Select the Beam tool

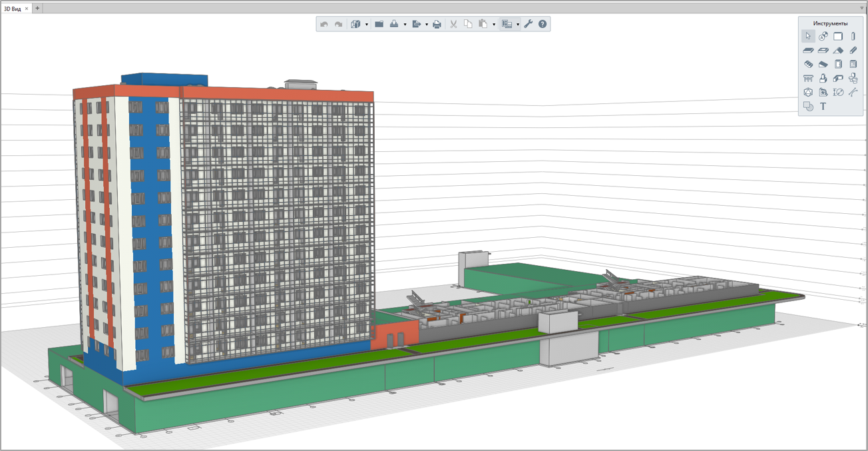click(853, 51)
